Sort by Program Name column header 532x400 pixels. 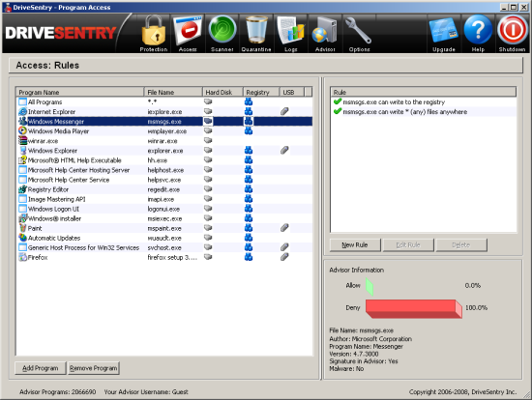click(x=80, y=92)
